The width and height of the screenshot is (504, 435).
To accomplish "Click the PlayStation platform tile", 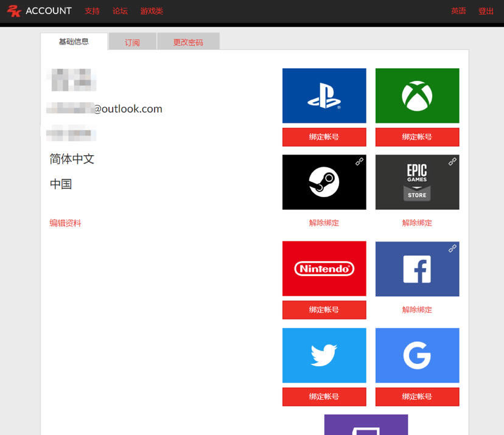I will tap(324, 96).
